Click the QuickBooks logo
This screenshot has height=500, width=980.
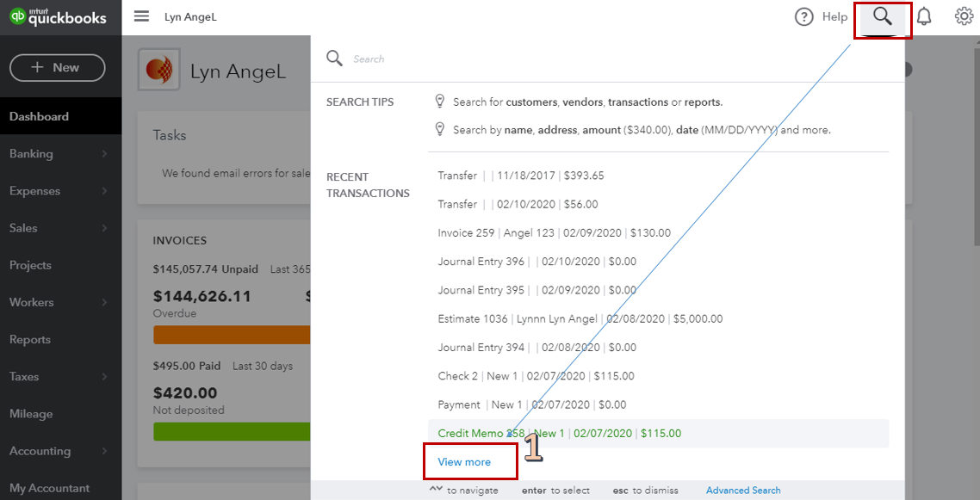click(58, 16)
